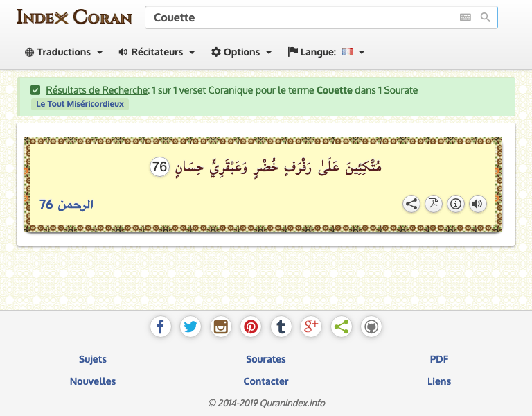
Task: Click the virtual keyboard icon in search box
Action: click(465, 18)
